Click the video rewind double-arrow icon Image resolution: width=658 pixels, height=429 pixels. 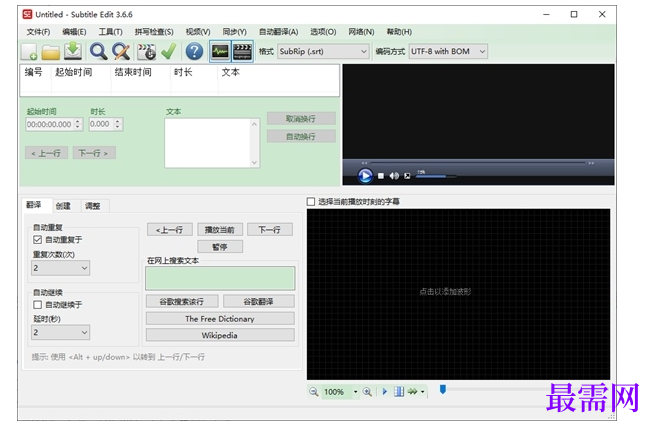(364, 163)
